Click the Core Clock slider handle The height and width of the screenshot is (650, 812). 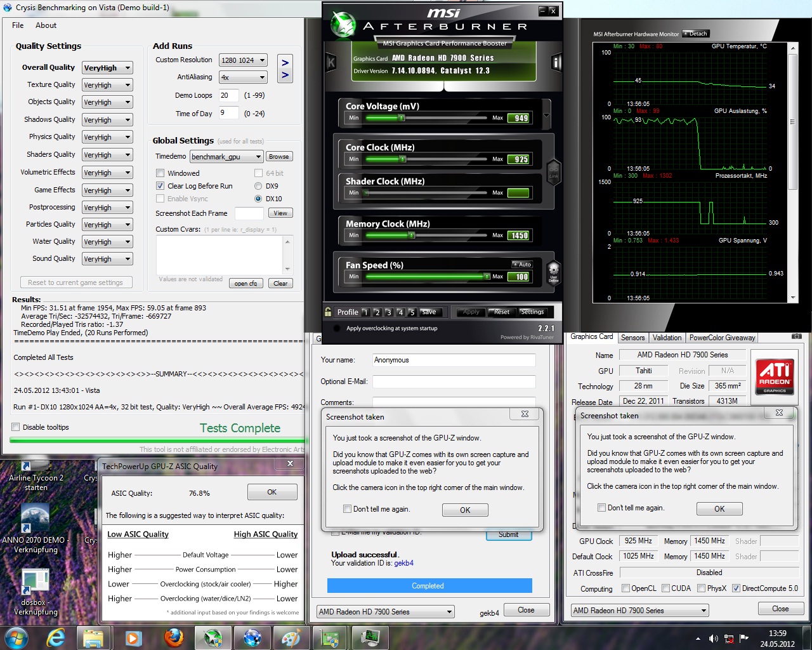402,159
